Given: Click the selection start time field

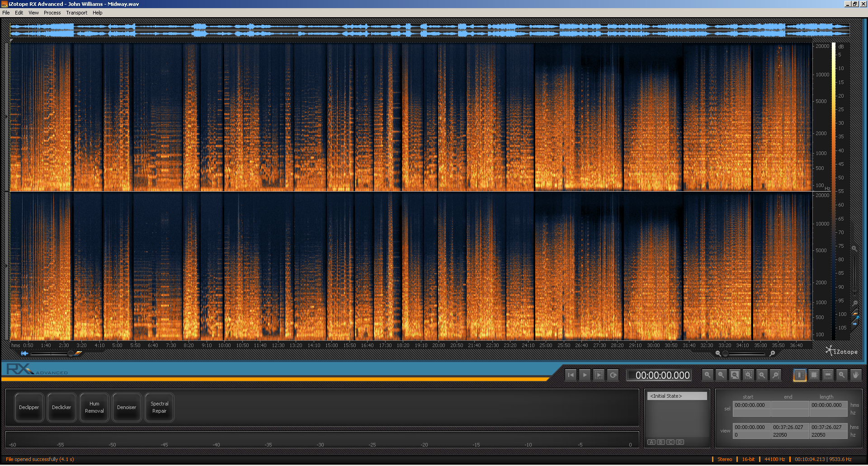Looking at the screenshot, I should pos(752,405).
